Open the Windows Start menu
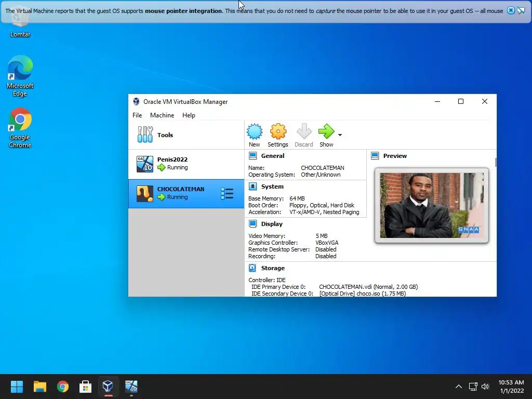The width and height of the screenshot is (532, 399). 17,387
